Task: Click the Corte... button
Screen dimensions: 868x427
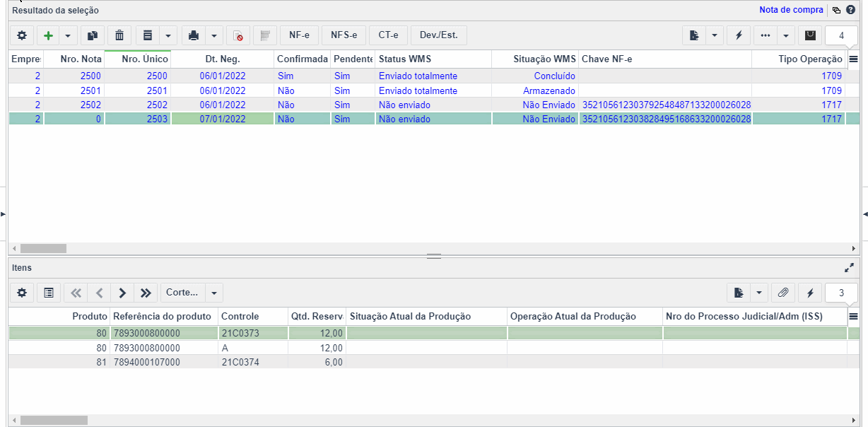Action: point(182,293)
